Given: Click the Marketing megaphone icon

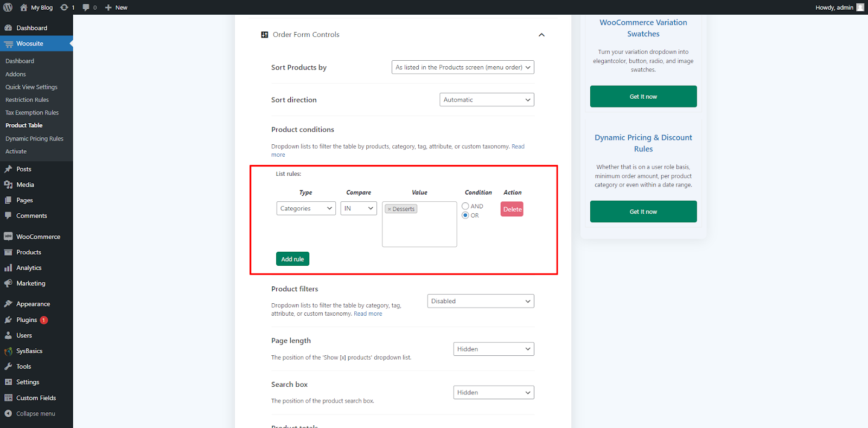Looking at the screenshot, I should tap(8, 283).
